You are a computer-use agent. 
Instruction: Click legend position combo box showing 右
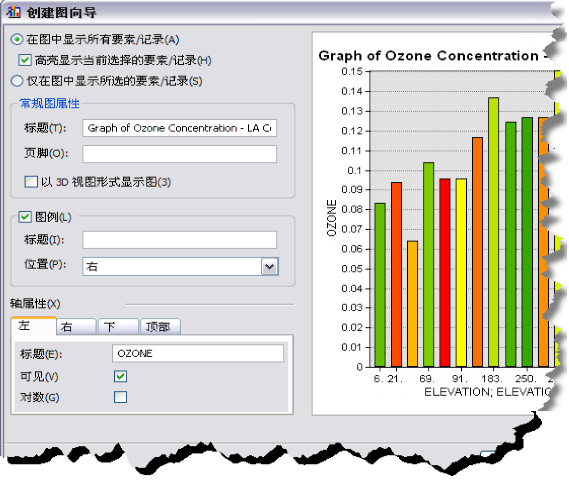180,266
